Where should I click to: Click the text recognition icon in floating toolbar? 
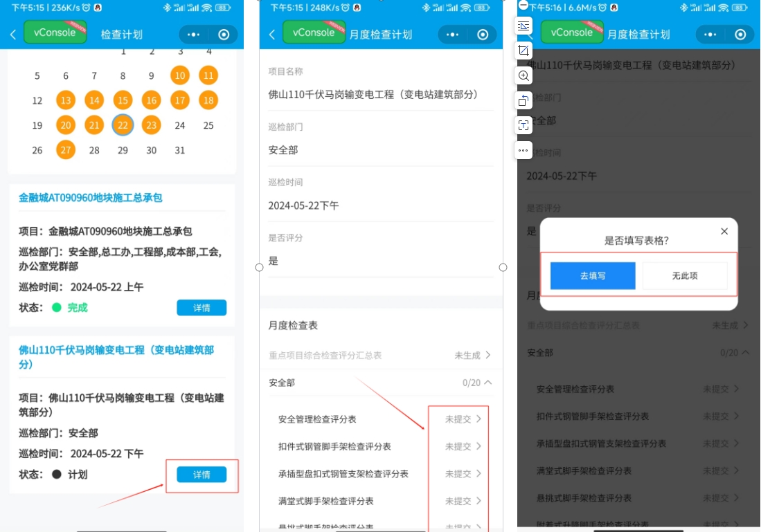(523, 125)
